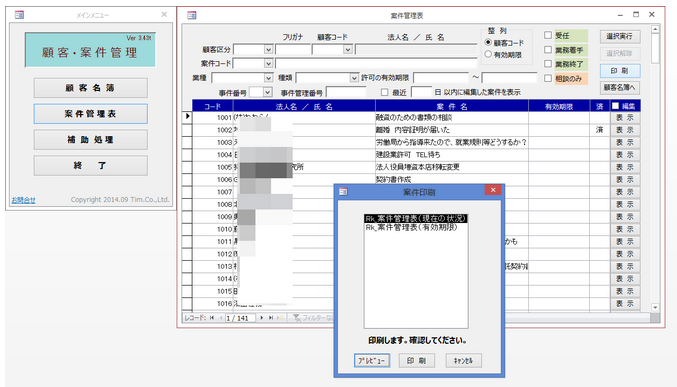Screen dimensions: 677x387
Task: Select 有効期限 sort radio button
Action: pos(488,54)
